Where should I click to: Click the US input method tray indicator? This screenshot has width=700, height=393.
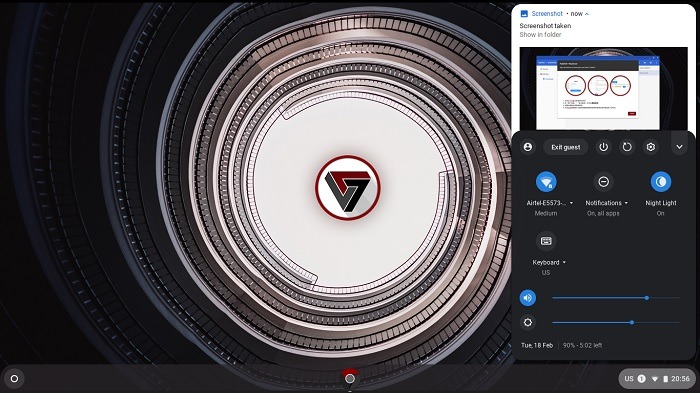pos(629,379)
